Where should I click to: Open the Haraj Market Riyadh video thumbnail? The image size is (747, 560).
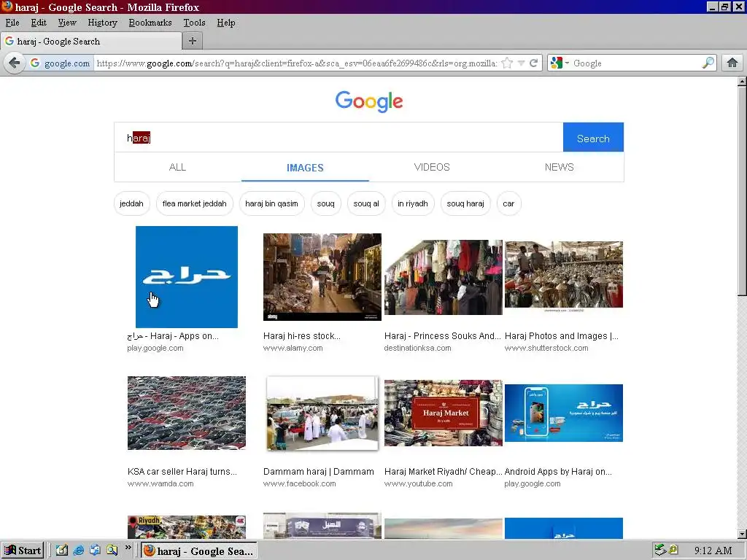(443, 413)
